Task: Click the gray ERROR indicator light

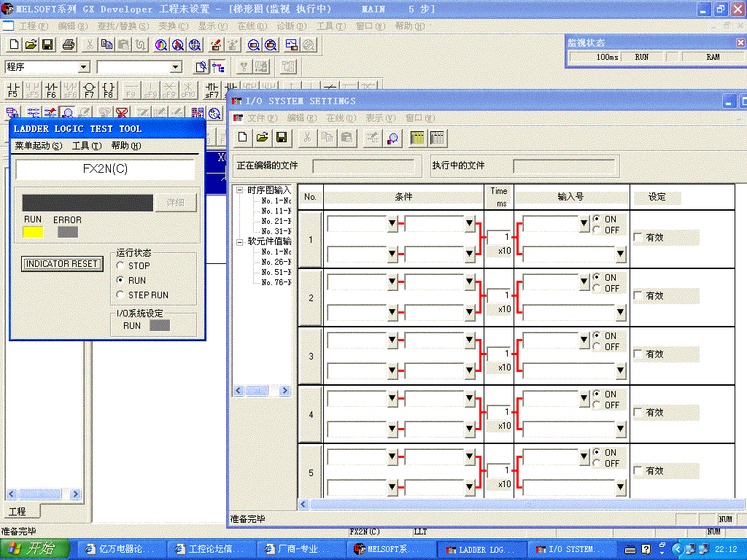Action: tap(68, 232)
